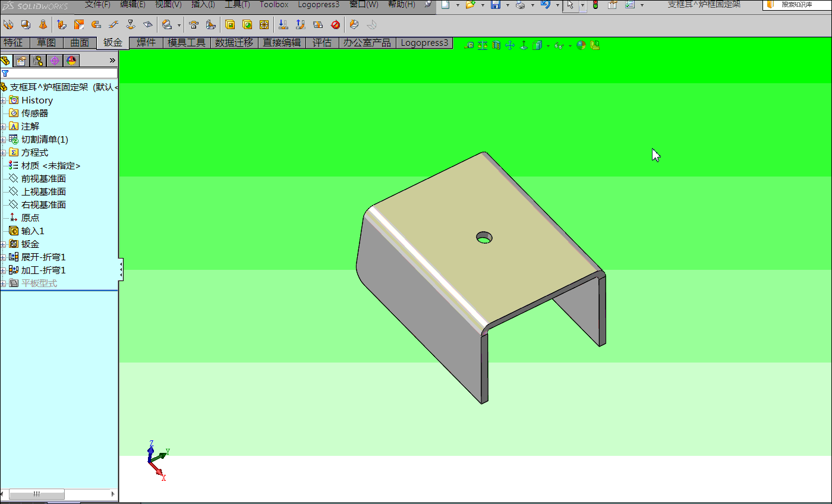Open the FeatureManager design tree tab
The width and height of the screenshot is (832, 504).
tap(5, 61)
